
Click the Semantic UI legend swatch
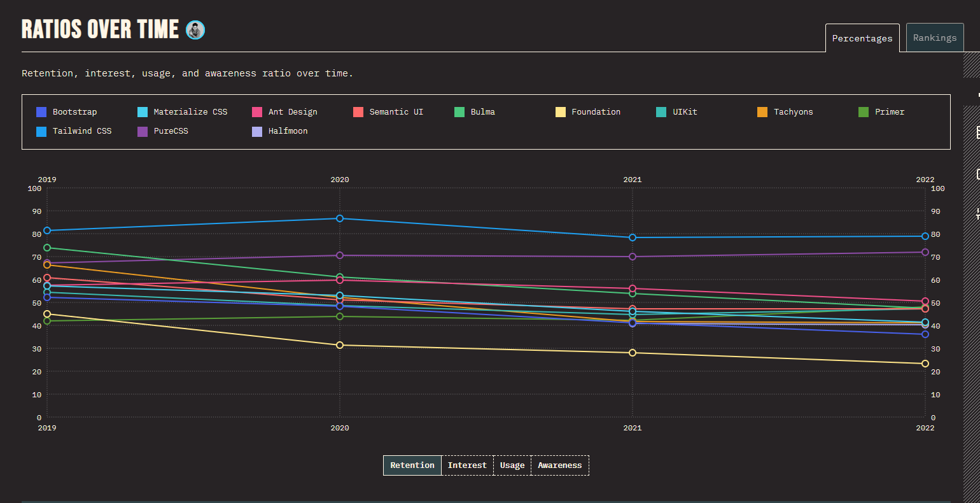point(358,112)
